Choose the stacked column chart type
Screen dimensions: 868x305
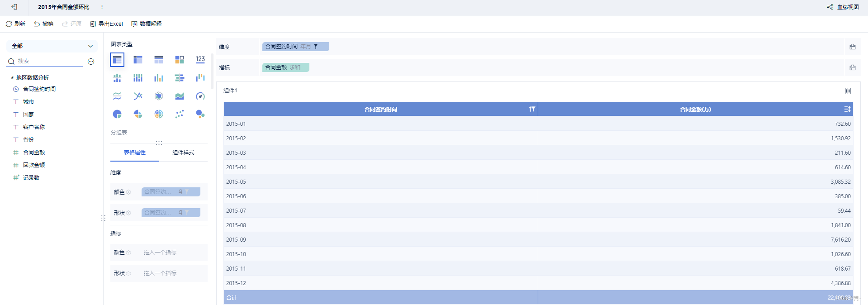[138, 78]
